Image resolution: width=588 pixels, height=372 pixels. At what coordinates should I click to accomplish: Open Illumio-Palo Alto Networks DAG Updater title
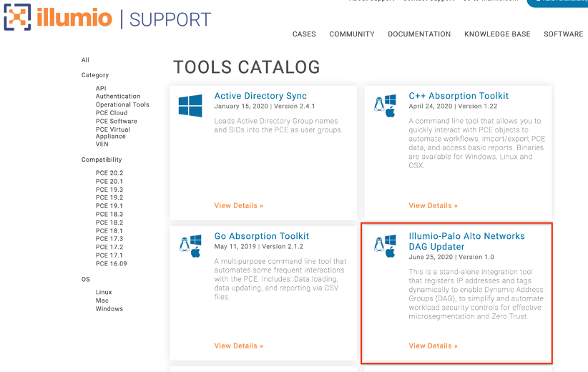coord(466,241)
